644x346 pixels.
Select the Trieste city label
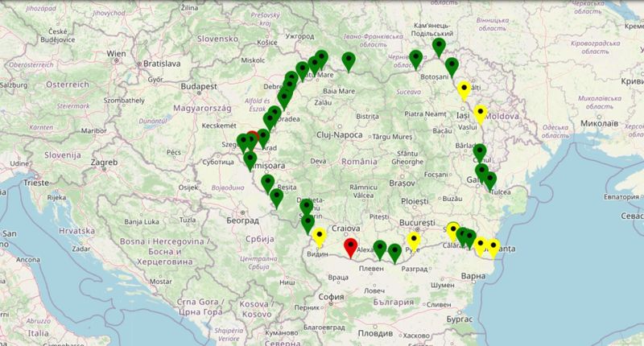(36, 183)
